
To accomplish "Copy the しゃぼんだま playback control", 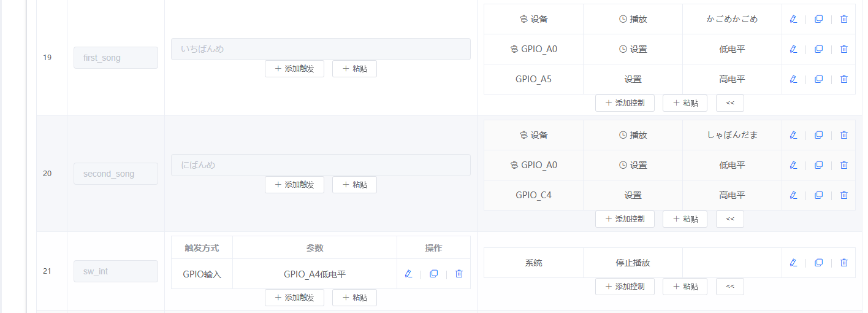I will click(818, 135).
